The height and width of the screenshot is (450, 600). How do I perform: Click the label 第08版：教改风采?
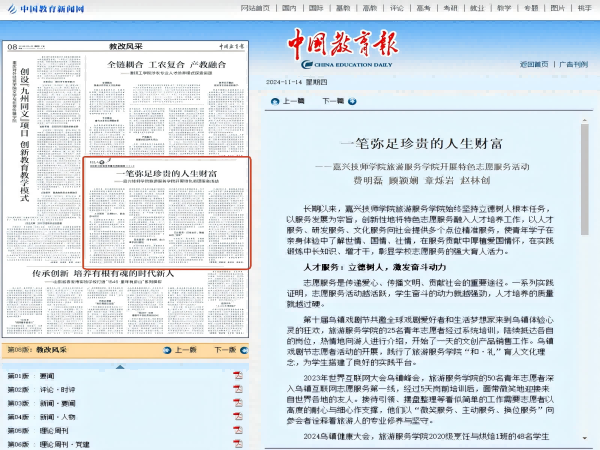click(37, 350)
